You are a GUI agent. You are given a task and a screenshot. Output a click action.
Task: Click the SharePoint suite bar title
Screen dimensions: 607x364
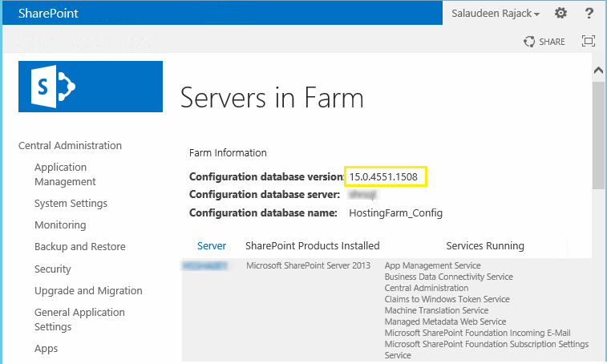[x=48, y=13]
